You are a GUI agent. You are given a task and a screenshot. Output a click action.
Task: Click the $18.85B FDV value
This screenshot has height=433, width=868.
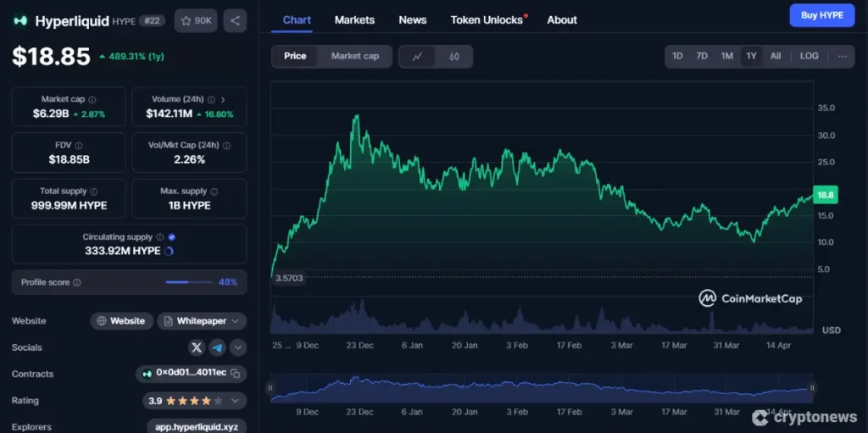69,160
